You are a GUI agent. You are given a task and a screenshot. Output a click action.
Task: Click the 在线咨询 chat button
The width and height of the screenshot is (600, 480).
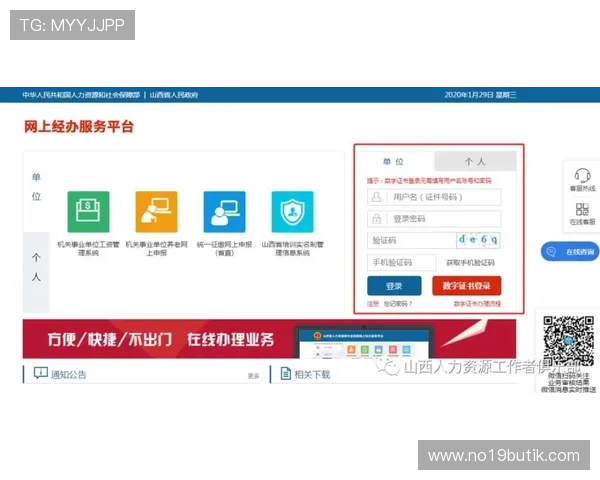[x=570, y=251]
